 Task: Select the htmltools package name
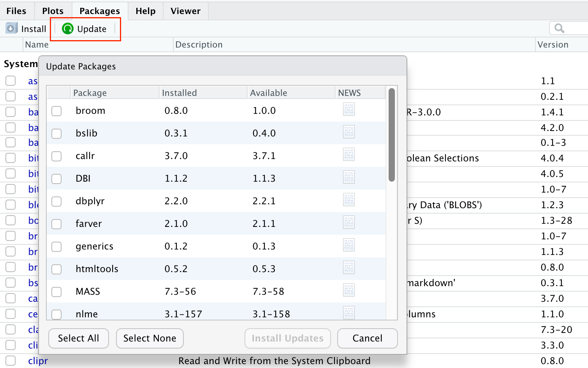[97, 269]
